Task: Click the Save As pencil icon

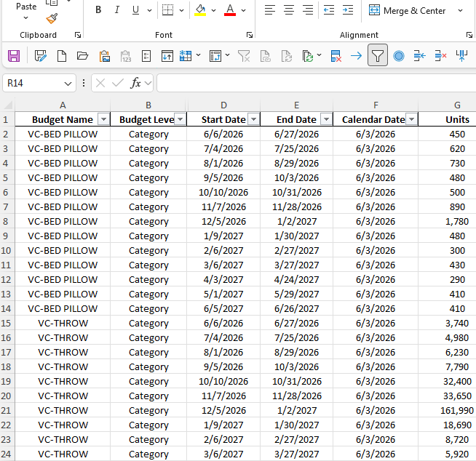Action: (x=40, y=56)
